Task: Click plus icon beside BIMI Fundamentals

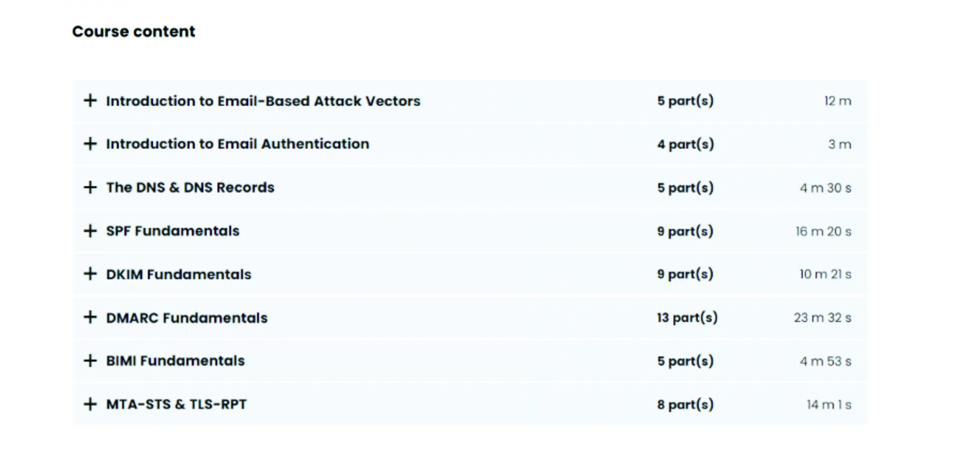Action: 90,361
